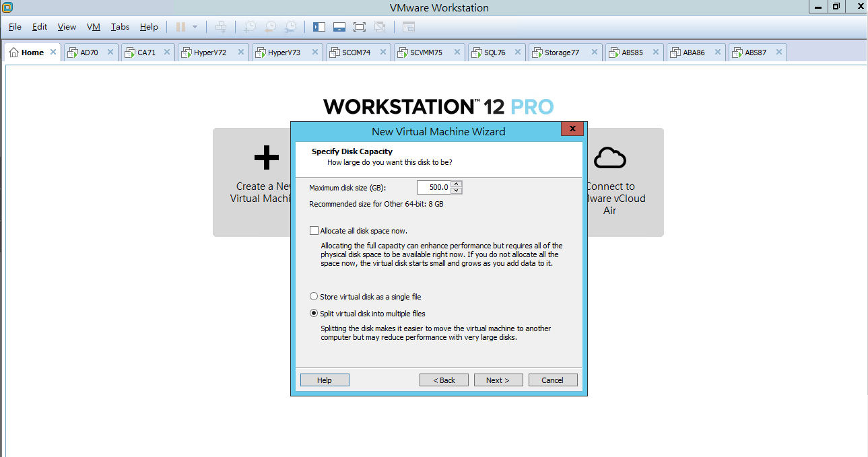Click the Back button in the wizard
The height and width of the screenshot is (457, 868).
(x=444, y=380)
